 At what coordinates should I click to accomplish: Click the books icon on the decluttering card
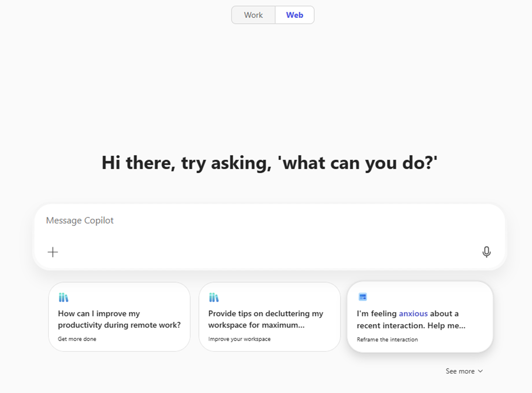coord(213,297)
